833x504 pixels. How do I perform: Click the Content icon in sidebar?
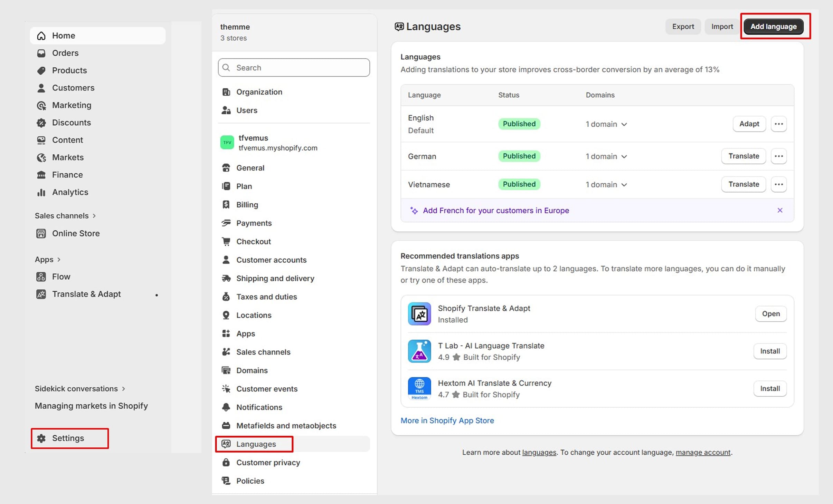[x=41, y=140]
